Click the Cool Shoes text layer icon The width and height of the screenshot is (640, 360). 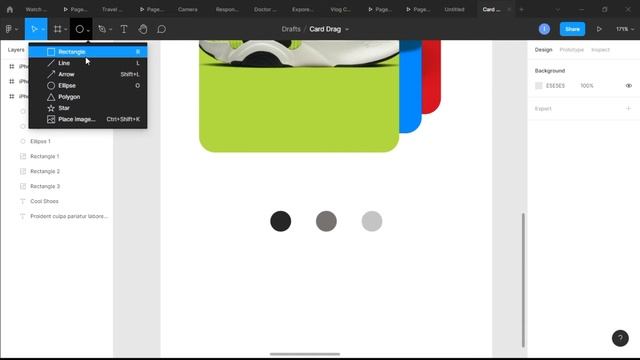(23, 201)
